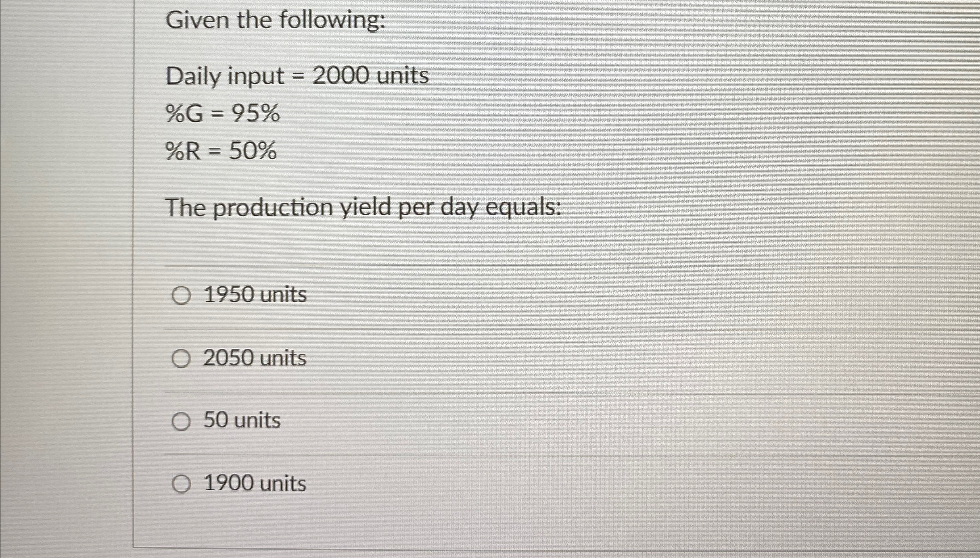Select the 2050 units radio button
Image resolution: width=980 pixels, height=558 pixels.
coord(182,358)
